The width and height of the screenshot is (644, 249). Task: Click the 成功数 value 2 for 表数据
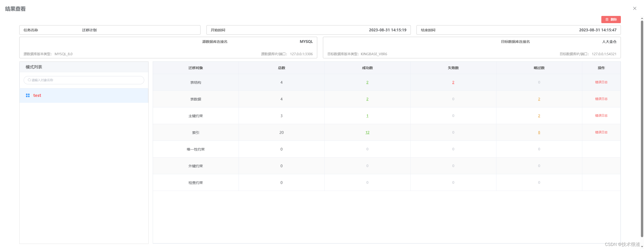point(367,99)
